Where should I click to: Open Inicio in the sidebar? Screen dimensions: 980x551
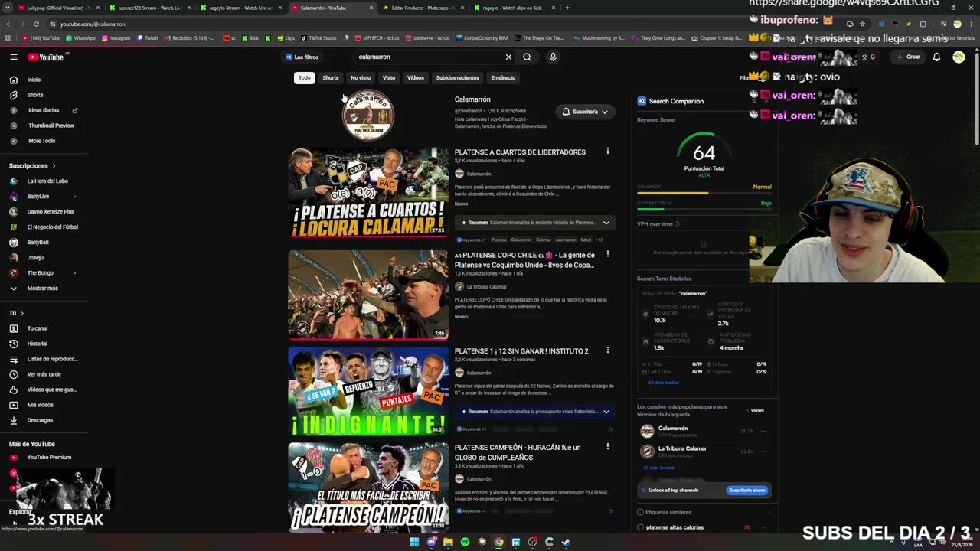tap(34, 80)
